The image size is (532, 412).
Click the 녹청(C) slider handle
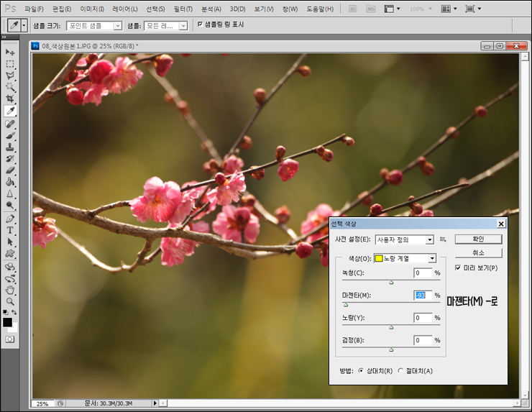point(391,283)
